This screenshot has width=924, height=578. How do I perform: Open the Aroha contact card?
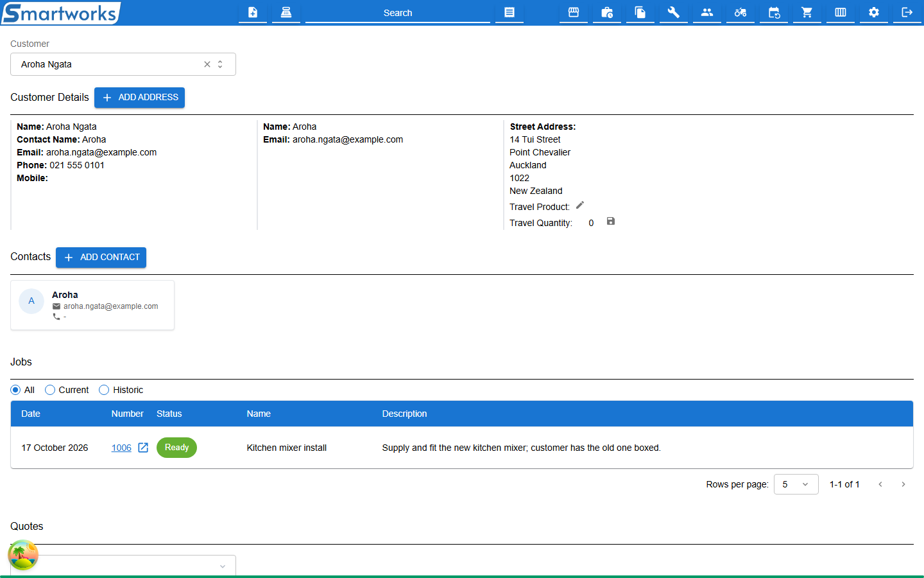point(92,305)
